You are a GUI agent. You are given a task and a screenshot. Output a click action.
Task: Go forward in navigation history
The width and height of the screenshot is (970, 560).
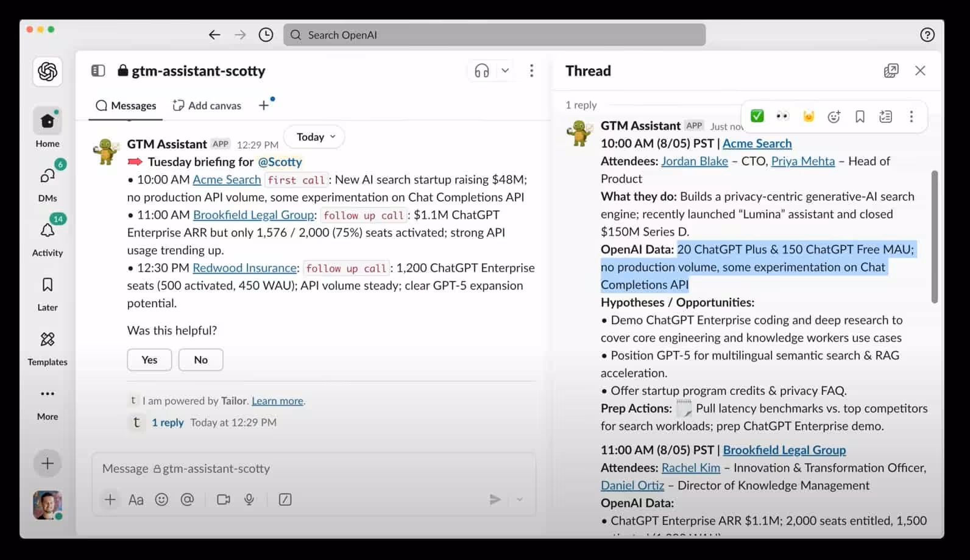point(240,35)
